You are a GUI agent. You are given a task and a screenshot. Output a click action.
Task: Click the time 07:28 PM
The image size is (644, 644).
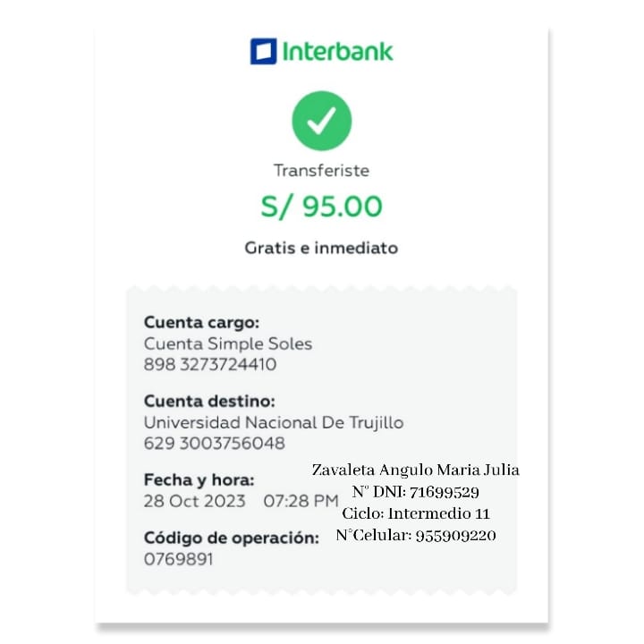301,501
